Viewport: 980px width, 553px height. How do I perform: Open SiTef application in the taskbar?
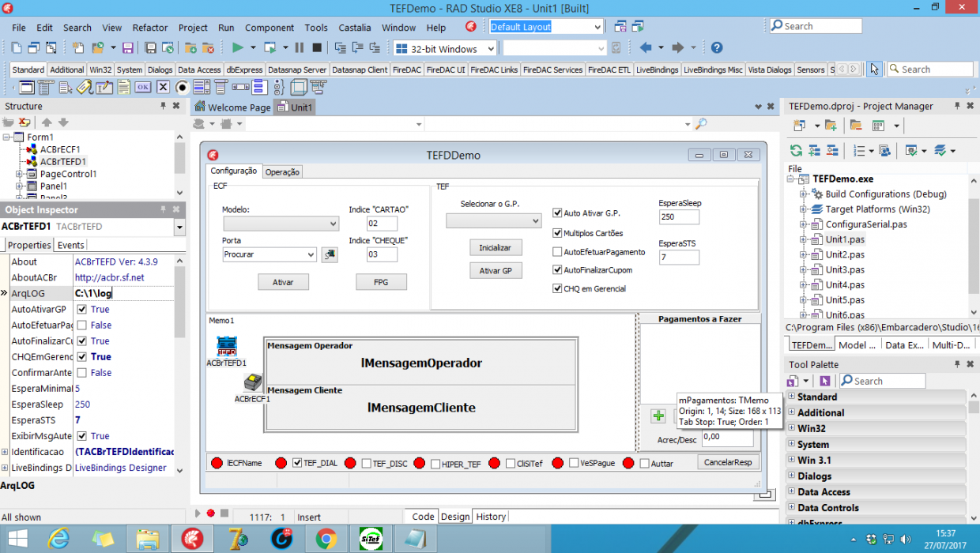pos(370,539)
